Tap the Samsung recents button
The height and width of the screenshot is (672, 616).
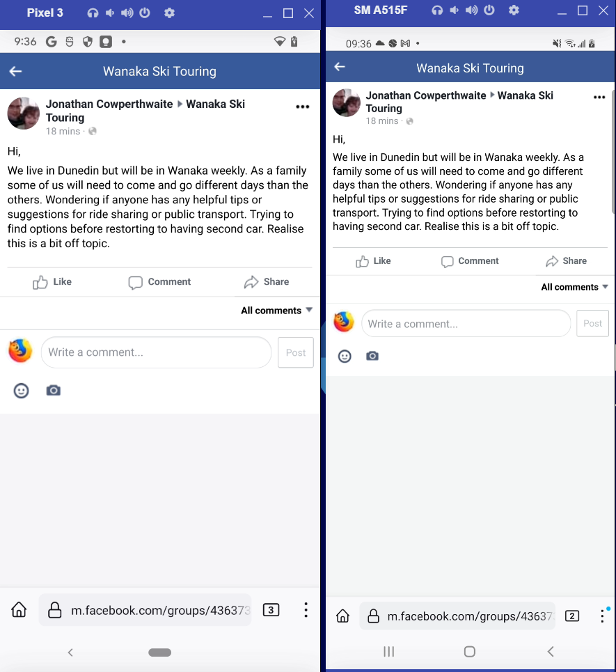pyautogui.click(x=388, y=652)
